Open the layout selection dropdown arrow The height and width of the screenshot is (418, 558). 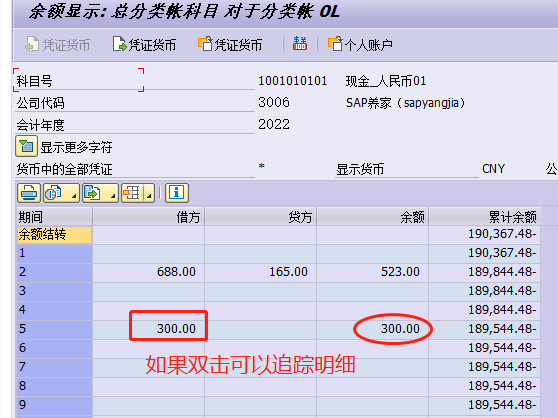[x=150, y=195]
